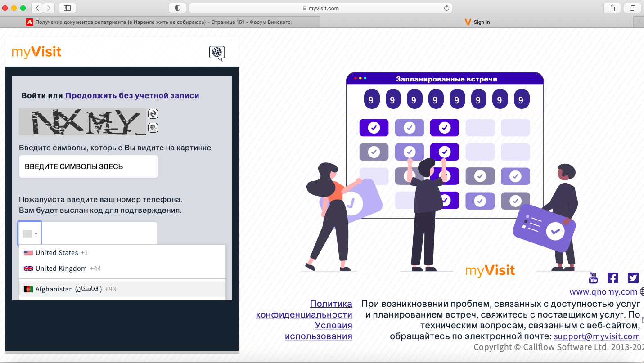Open the language selector globe icon

(x=216, y=53)
